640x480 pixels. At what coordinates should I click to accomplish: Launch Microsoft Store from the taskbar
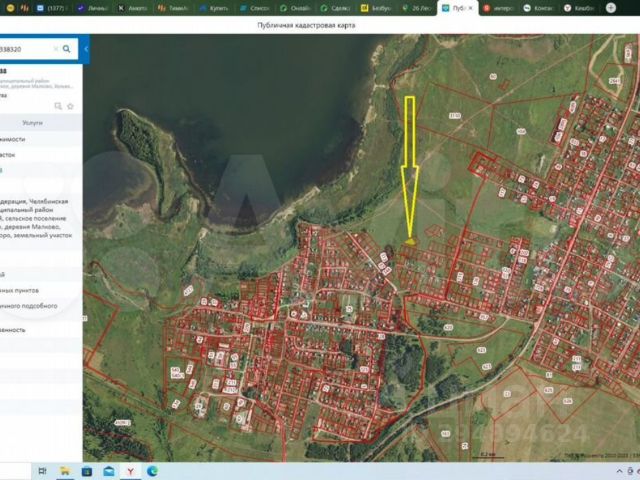[86, 470]
